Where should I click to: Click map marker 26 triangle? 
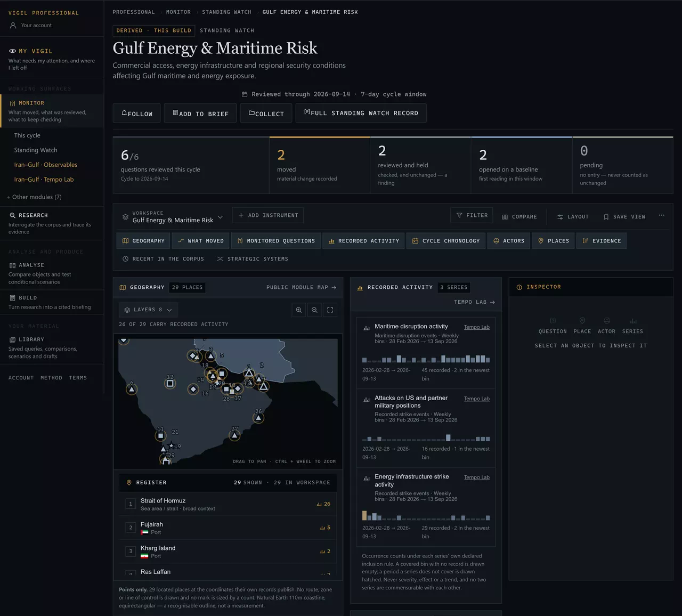pos(258,418)
